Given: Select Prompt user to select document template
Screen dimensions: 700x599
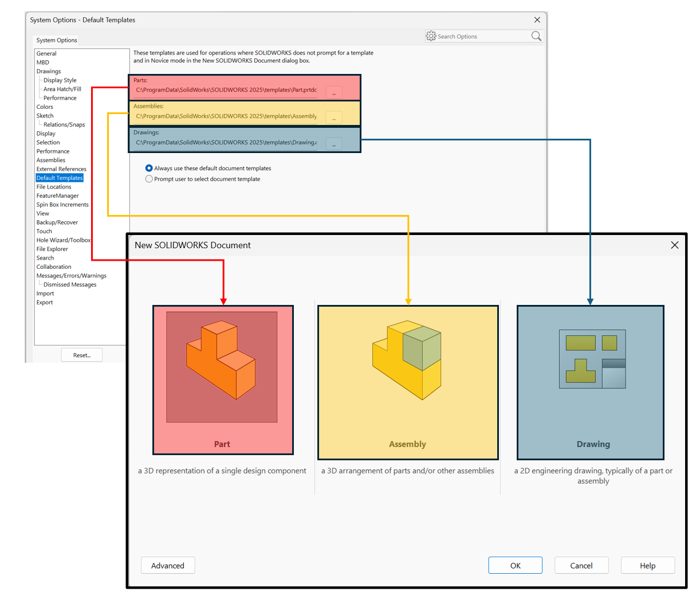Looking at the screenshot, I should click(149, 179).
